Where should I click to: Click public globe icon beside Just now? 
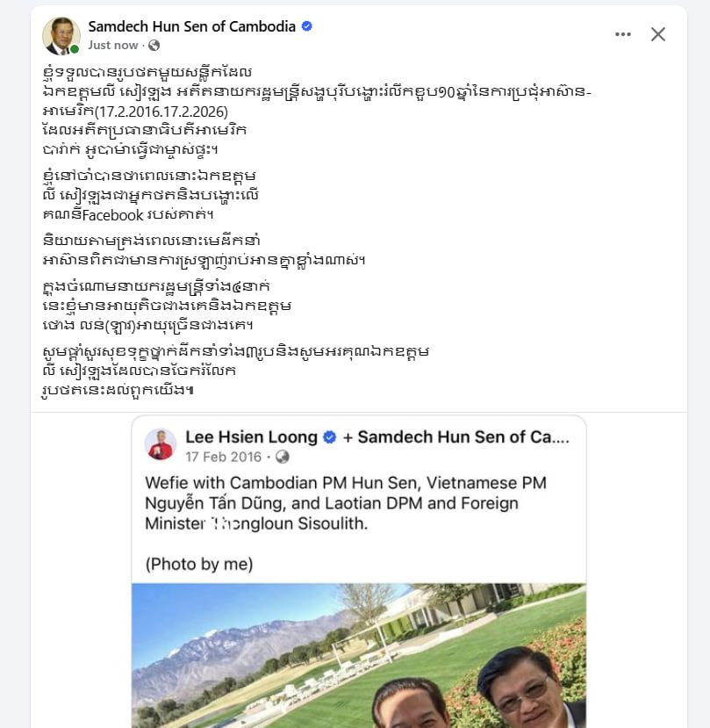154,45
